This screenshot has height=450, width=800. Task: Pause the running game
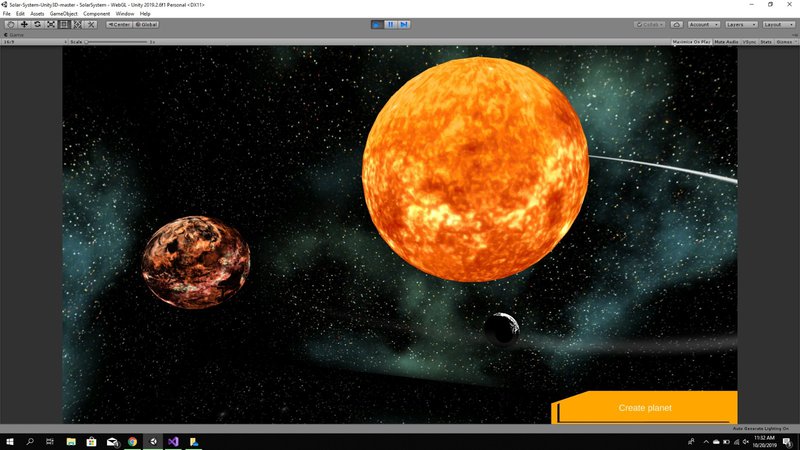[391, 24]
